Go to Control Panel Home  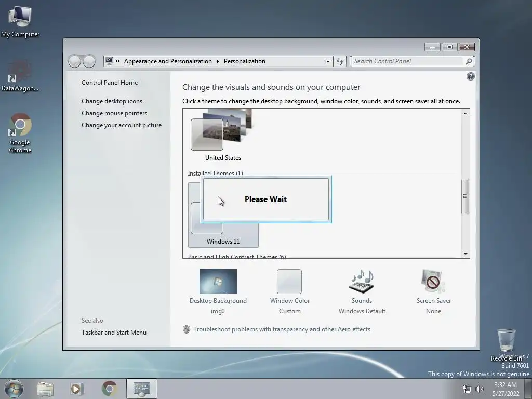tap(110, 83)
